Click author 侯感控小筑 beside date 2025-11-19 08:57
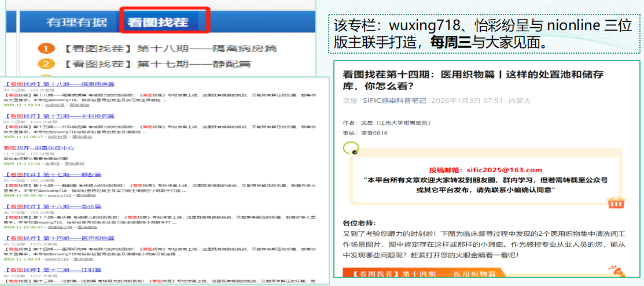 point(60,227)
